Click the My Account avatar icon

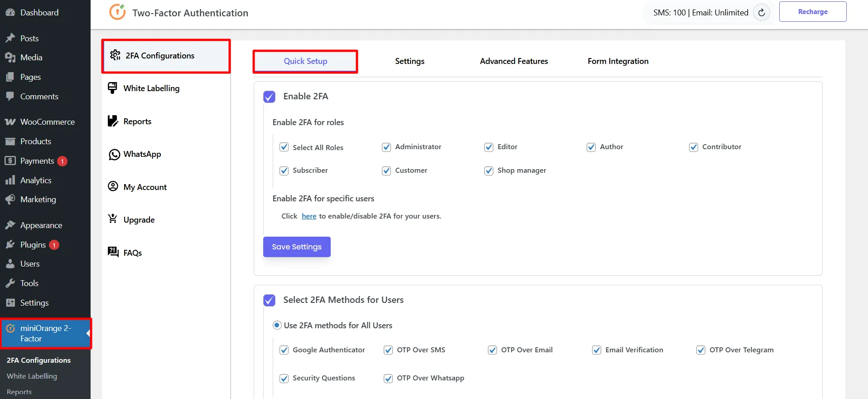(113, 186)
